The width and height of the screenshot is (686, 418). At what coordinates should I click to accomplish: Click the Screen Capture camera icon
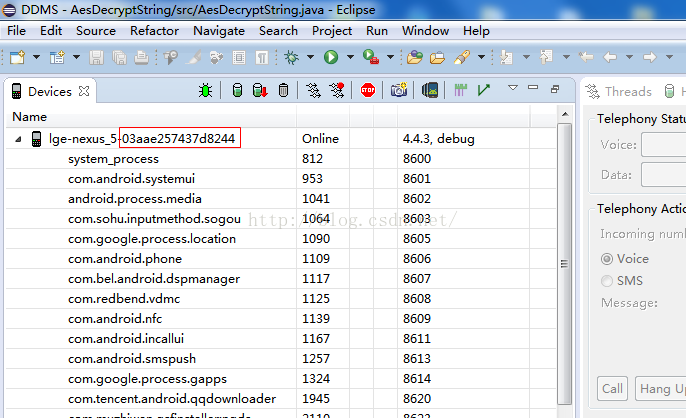(x=399, y=90)
